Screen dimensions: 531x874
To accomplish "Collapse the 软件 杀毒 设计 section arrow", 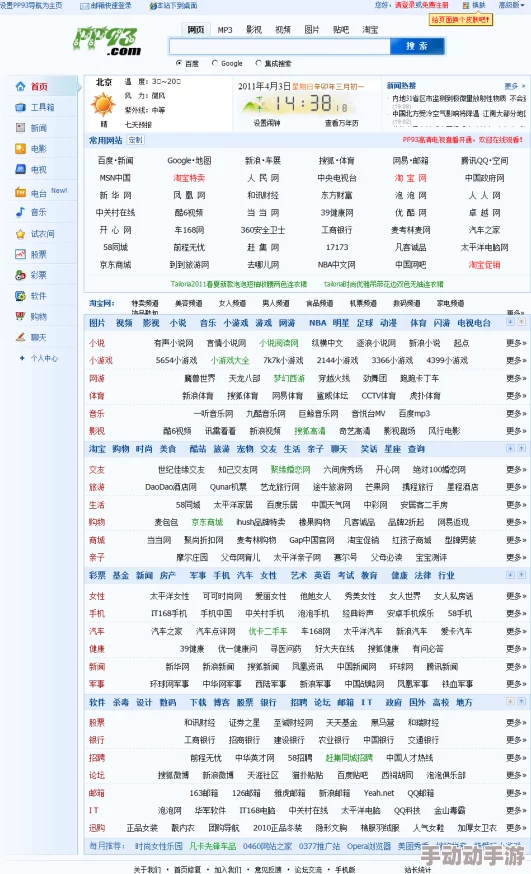I will pyautogui.click(x=522, y=701).
